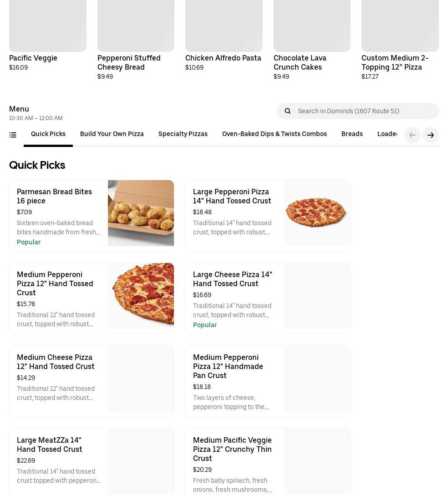Screen dimensions: 448x495
Task: Select Large Cheese Pizza 14" item
Action: (232, 279)
